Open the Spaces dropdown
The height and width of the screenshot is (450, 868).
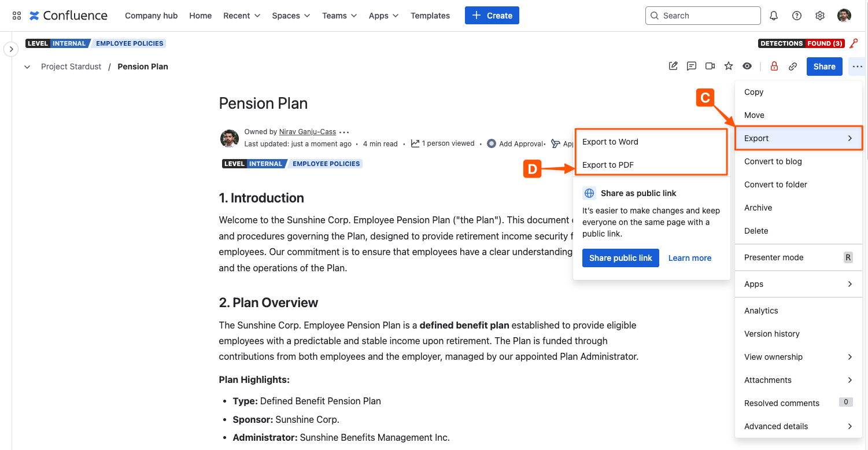pos(291,16)
